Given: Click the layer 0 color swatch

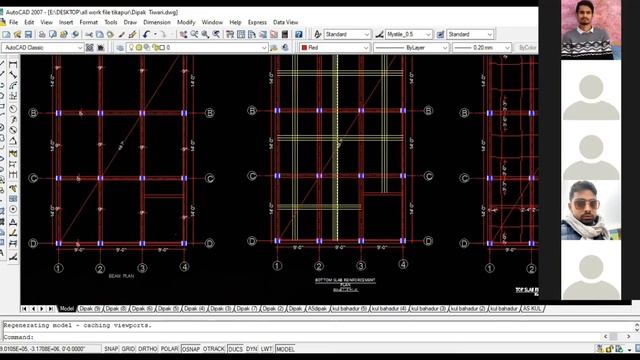Looking at the screenshot, I should (162, 48).
